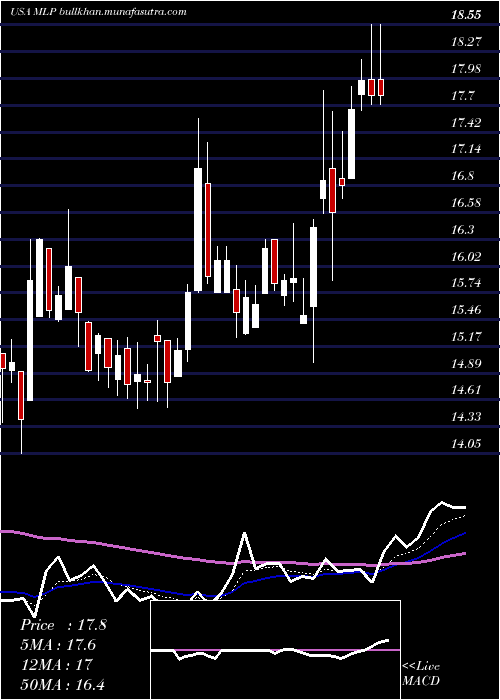The image size is (500, 700).
Task: Click the 17.7 price axis label
Action: [x=462, y=96]
